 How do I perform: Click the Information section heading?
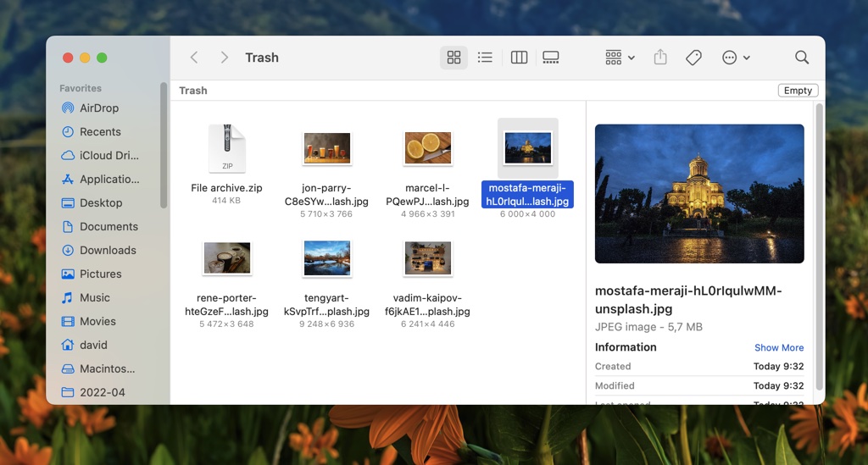click(x=626, y=347)
